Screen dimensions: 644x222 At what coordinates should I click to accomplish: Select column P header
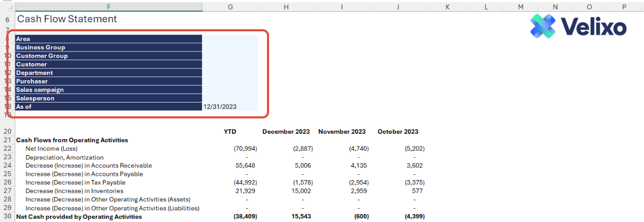(624, 6)
